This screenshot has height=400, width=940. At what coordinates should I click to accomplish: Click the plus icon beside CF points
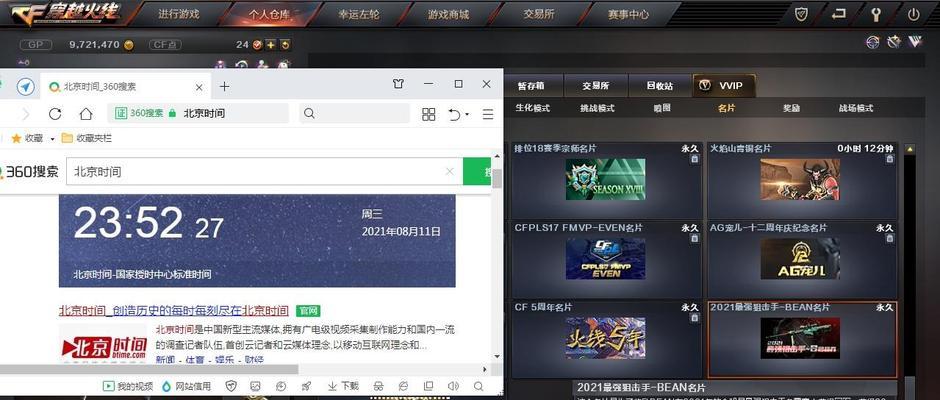pyautogui.click(x=271, y=44)
